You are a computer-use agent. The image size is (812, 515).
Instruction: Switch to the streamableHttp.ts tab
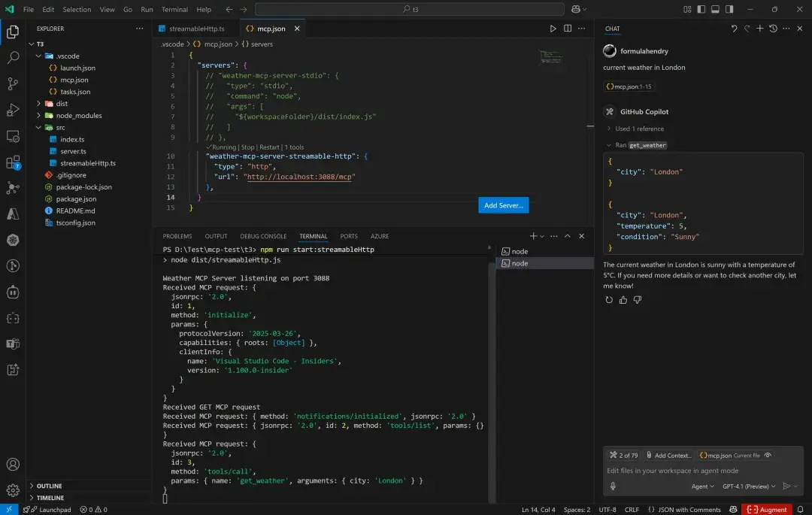[197, 28]
